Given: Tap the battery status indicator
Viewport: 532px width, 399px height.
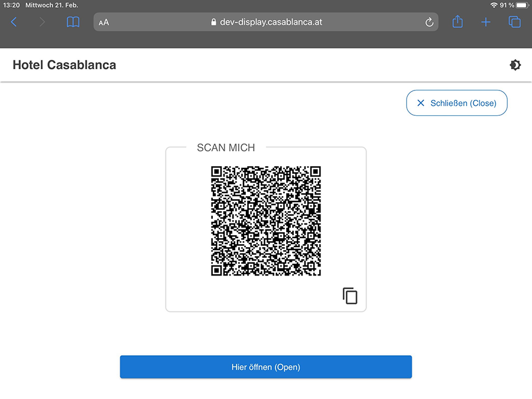Looking at the screenshot, I should (521, 5).
